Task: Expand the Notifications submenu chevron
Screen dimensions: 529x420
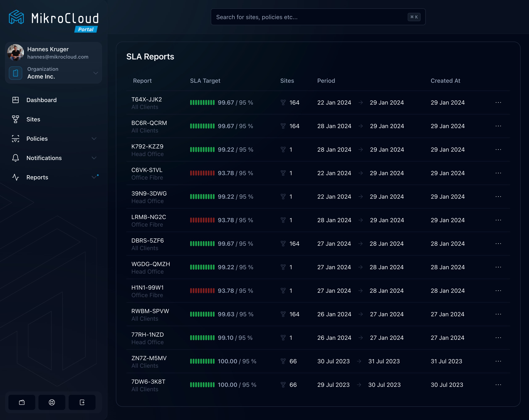Action: click(94, 158)
